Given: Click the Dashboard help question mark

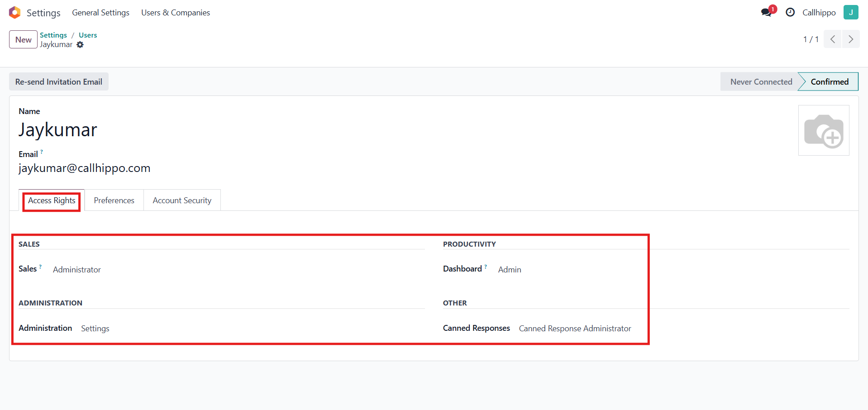Looking at the screenshot, I should point(486,267).
